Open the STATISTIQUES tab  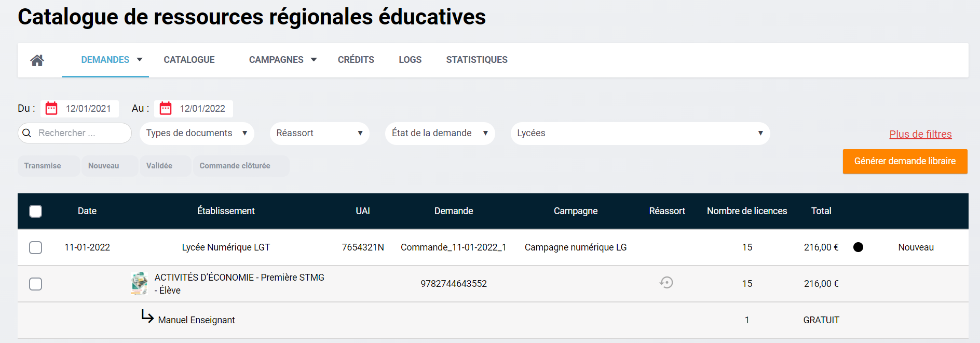click(477, 60)
